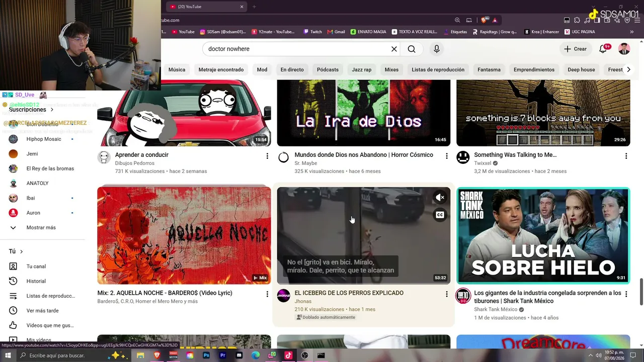Select the Jazz rap filter chip
The width and height of the screenshot is (644, 362).
point(362,69)
